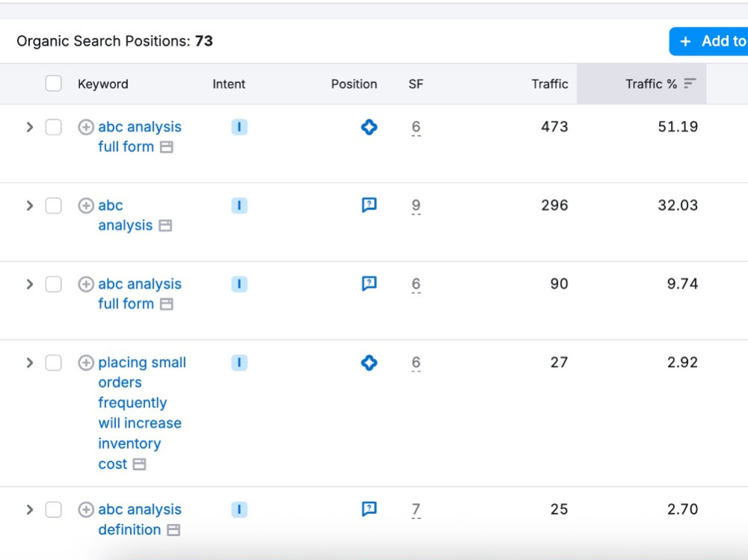Sort by Keyword column header
748x560 pixels.
click(x=103, y=84)
